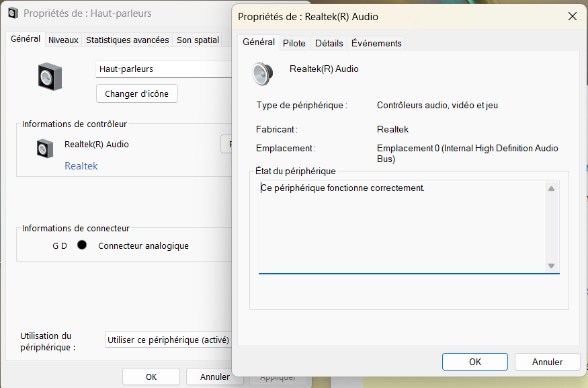Viewport: 588px width, 388px height.
Task: Close the Realtek(R) Audio properties window
Action: 573,17
